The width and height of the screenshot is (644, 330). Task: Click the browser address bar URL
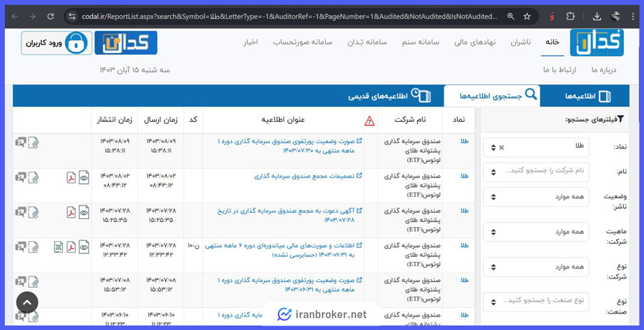[289, 16]
